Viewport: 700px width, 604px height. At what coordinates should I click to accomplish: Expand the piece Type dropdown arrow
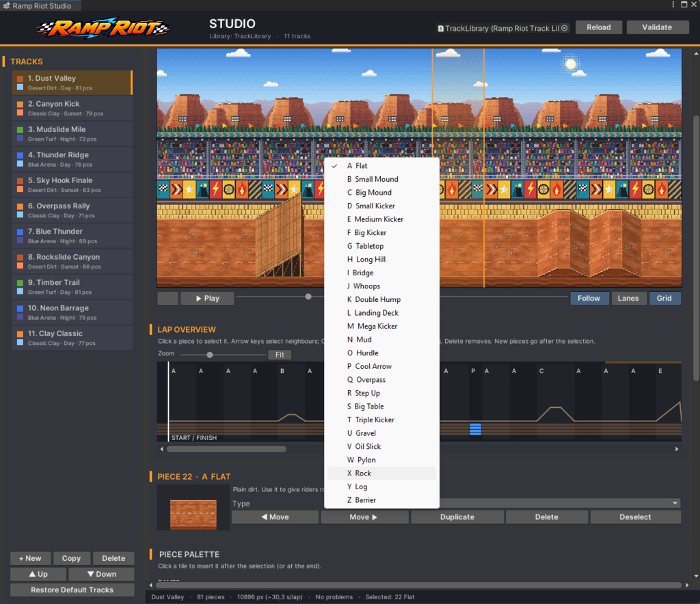point(675,503)
